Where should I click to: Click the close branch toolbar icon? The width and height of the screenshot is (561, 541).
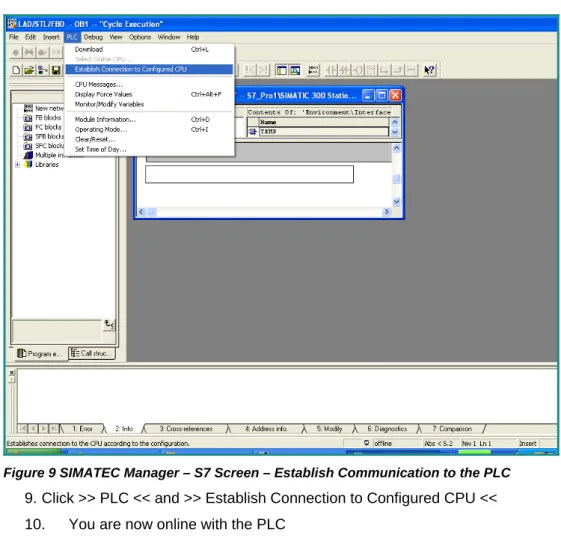(398, 70)
